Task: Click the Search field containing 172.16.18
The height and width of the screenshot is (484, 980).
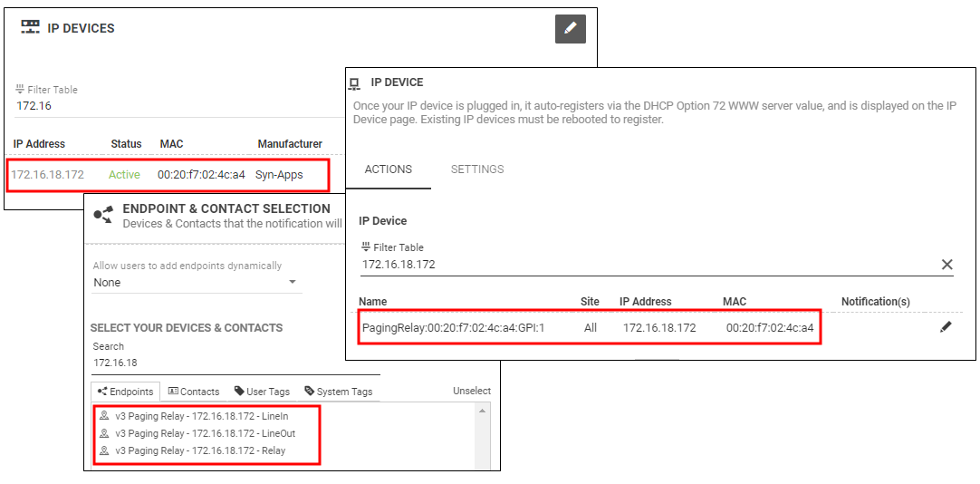Action: click(x=235, y=363)
